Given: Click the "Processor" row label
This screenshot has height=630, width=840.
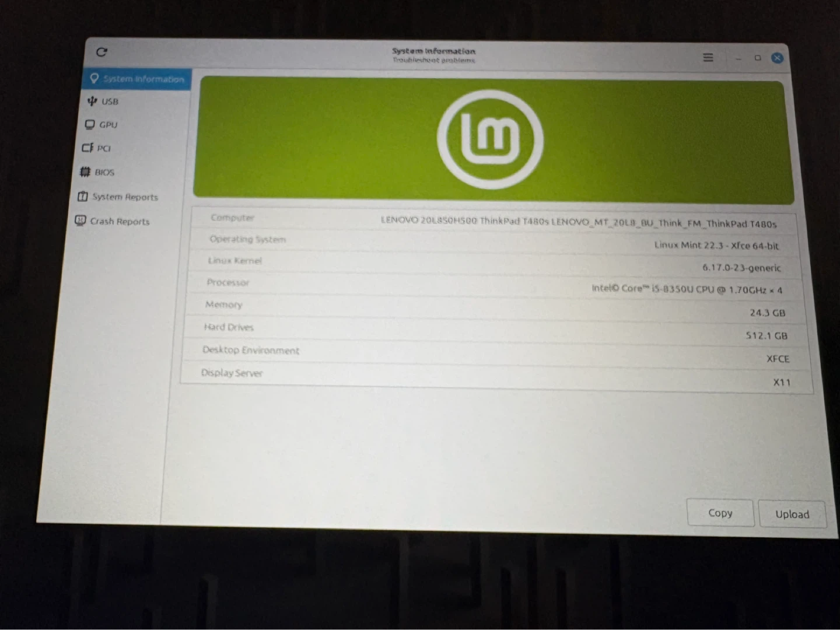Looking at the screenshot, I should point(228,282).
